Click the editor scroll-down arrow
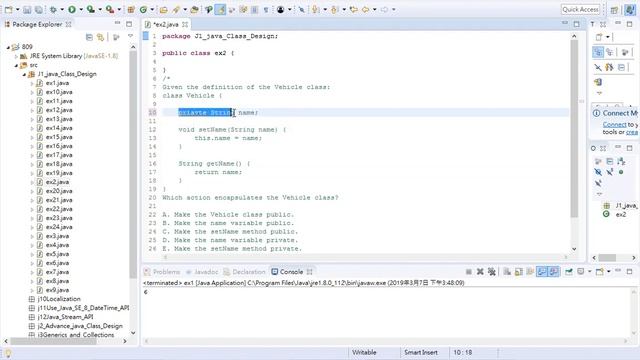Viewport: 640px width, 360px height. tap(574, 249)
